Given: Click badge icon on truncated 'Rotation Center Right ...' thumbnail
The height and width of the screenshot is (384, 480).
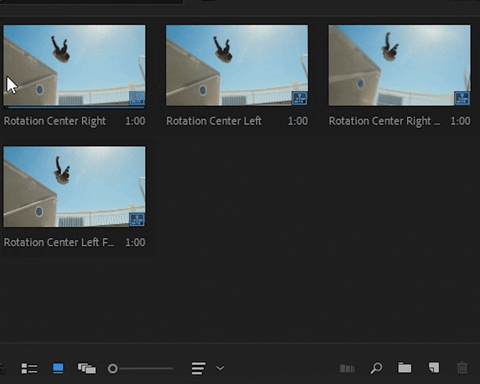Looking at the screenshot, I should 462,98.
